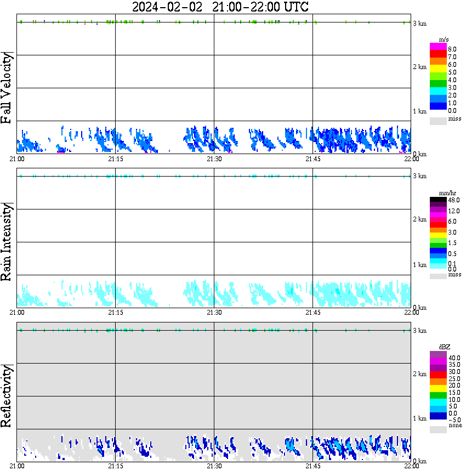This screenshot has height=476, width=466.
Task: Click the 'Fall Velocity' vertical axis label
Action: pyautogui.click(x=7, y=88)
